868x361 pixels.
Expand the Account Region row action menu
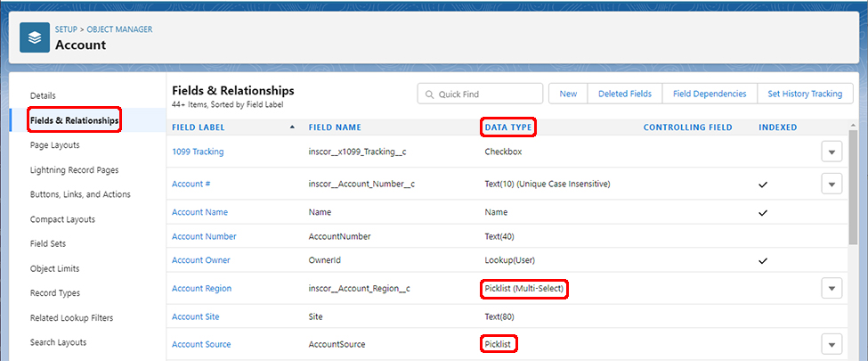[x=831, y=288]
